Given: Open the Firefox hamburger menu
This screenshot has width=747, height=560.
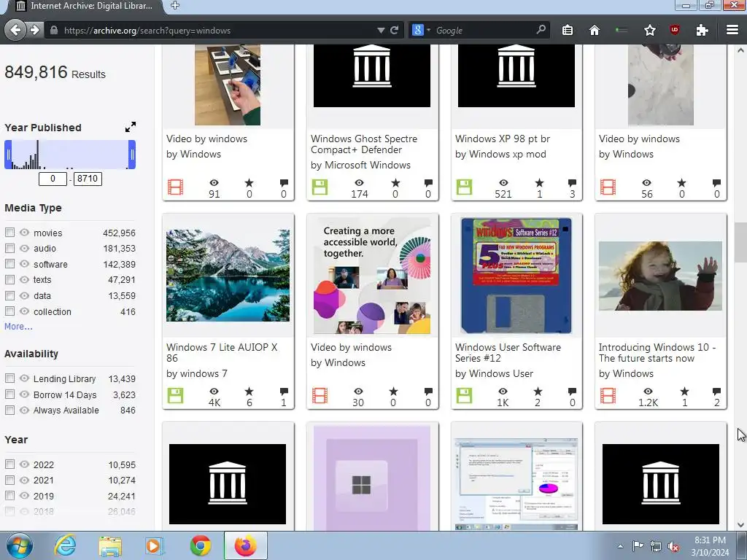Looking at the screenshot, I should (x=732, y=30).
